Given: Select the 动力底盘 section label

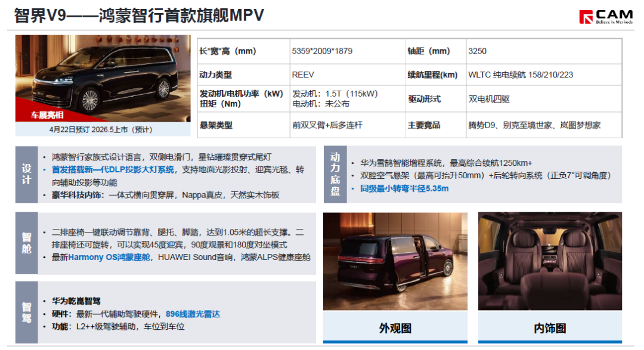Looking at the screenshot, I should click(335, 175).
